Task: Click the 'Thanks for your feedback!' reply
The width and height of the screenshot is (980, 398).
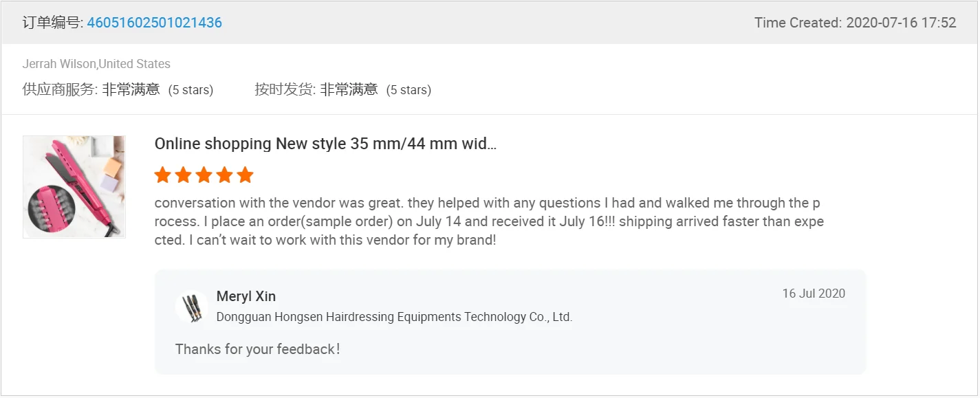Action: tap(257, 349)
